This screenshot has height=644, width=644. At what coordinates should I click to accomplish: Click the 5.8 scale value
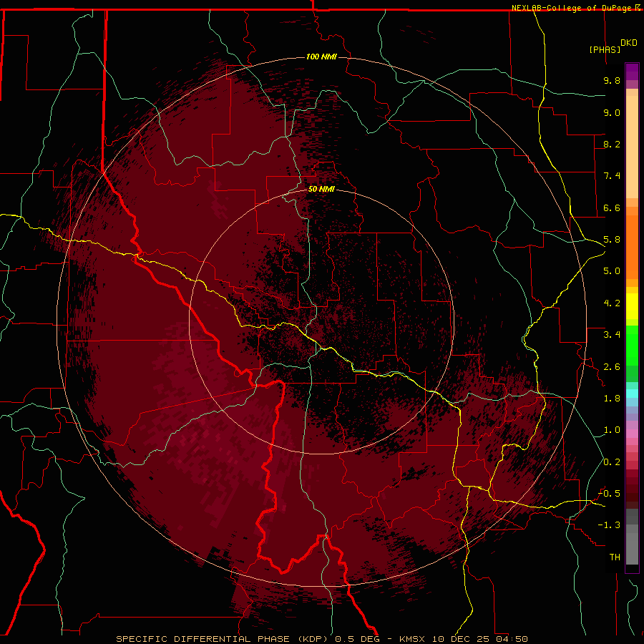point(612,240)
